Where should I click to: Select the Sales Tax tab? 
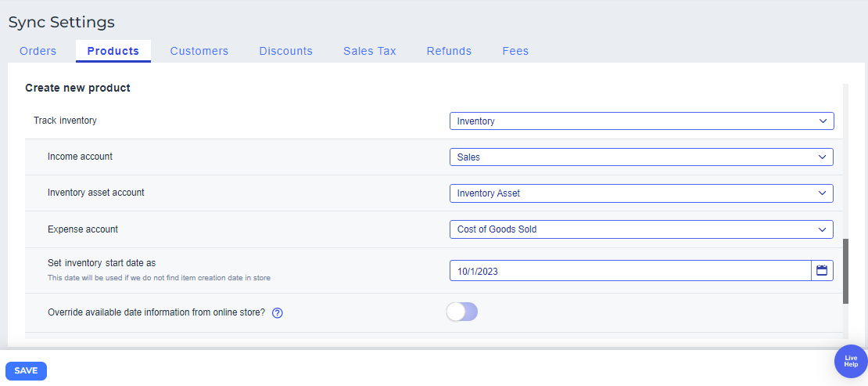tap(370, 51)
